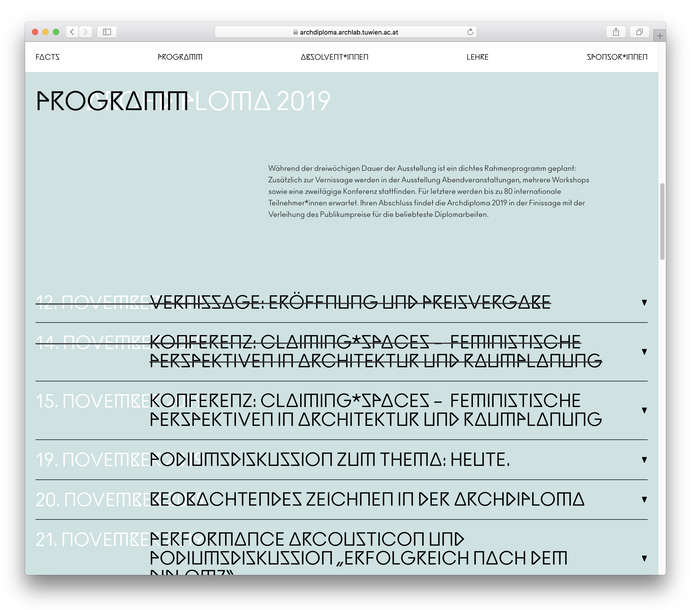Click the forward navigation arrow
This screenshot has width=700, height=610.
(x=85, y=32)
